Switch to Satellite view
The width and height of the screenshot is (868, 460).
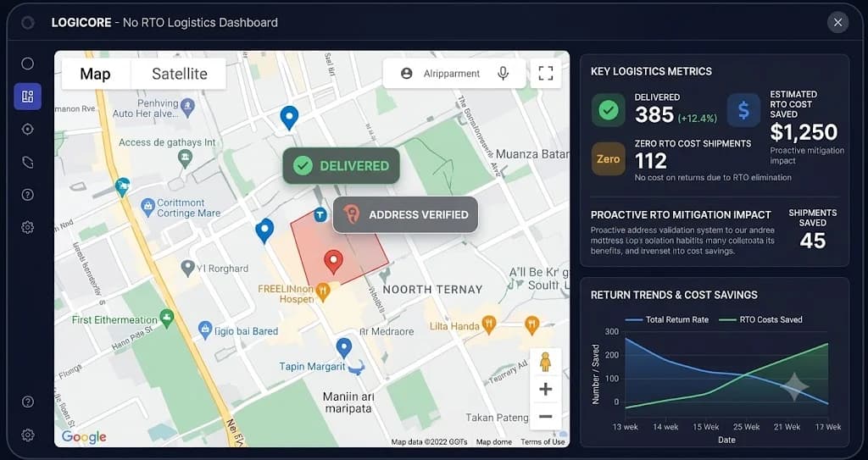(180, 74)
